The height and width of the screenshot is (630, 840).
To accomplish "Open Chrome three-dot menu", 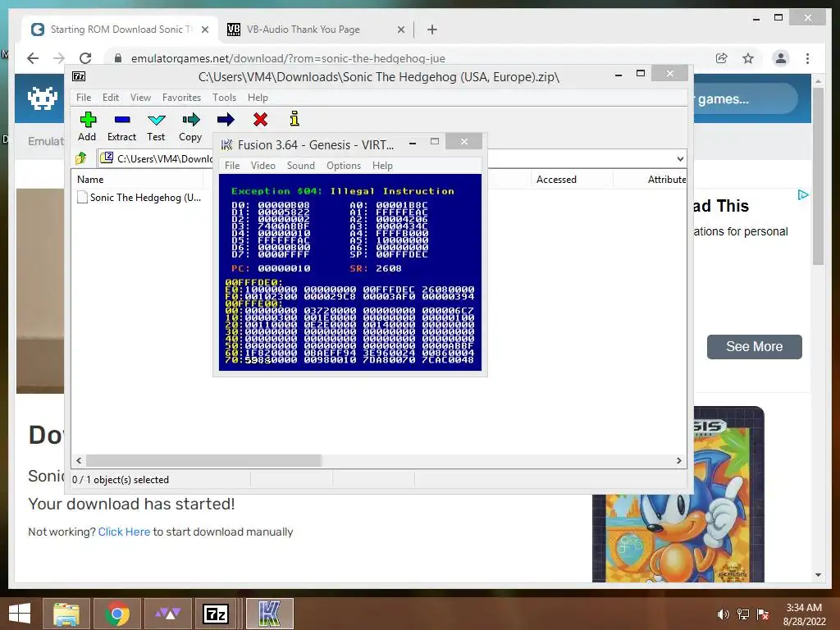I will pos(807,58).
